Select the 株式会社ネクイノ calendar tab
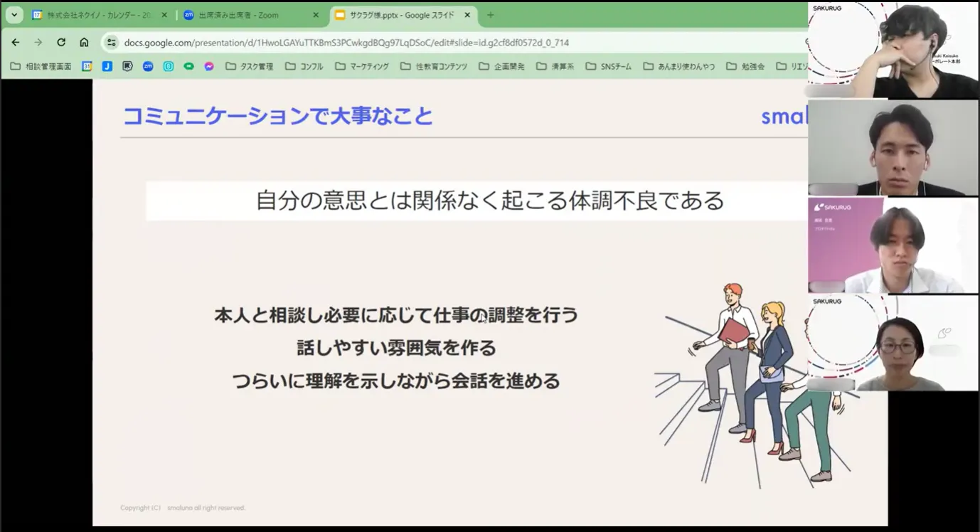The height and width of the screenshot is (532, 980). pos(100,14)
